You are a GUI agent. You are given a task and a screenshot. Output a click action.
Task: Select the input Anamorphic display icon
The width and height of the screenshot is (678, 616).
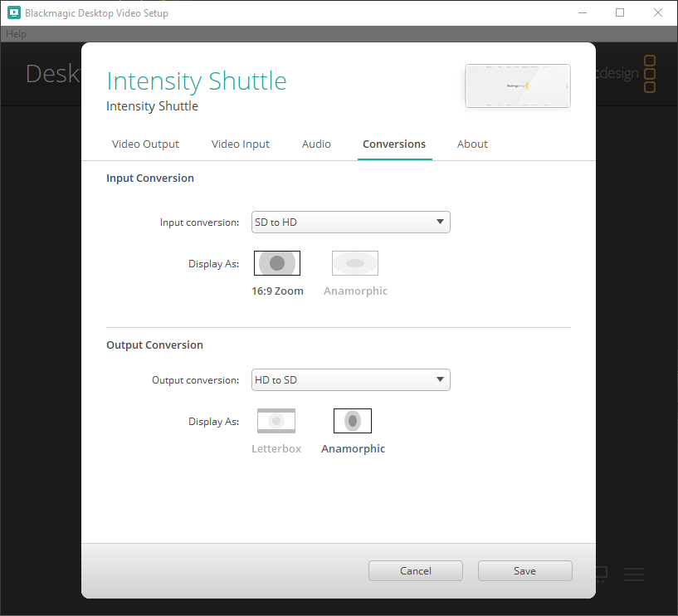355,263
